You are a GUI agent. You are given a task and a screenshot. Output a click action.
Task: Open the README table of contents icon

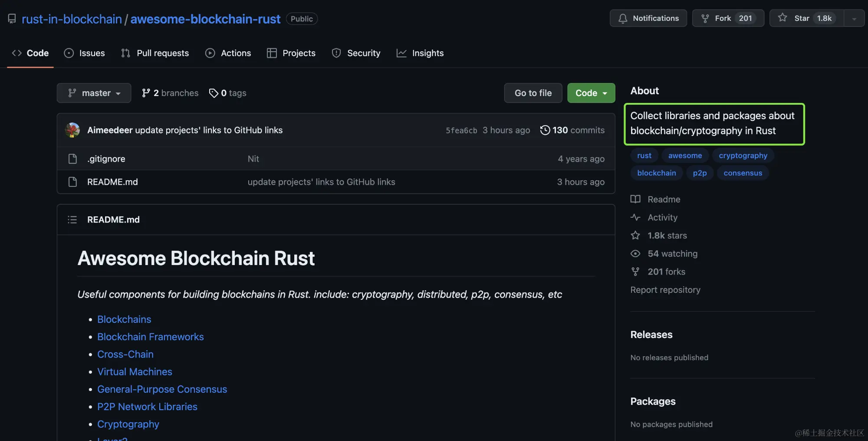click(x=72, y=219)
